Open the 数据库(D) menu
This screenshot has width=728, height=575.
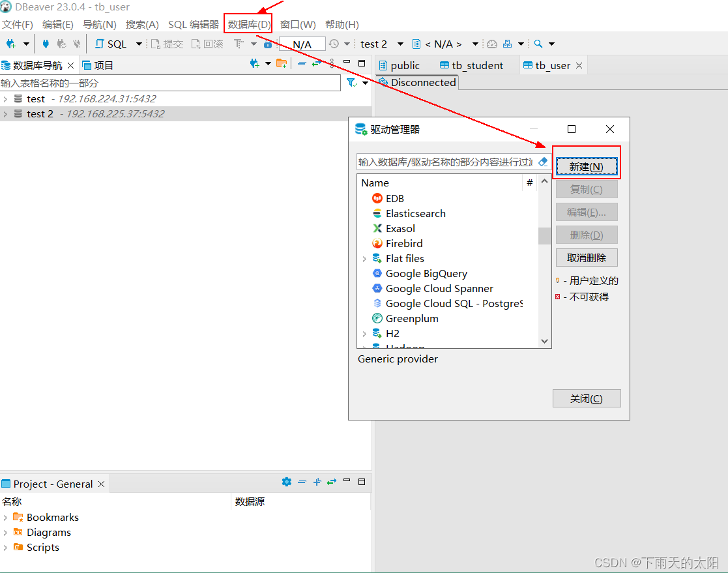coord(249,25)
